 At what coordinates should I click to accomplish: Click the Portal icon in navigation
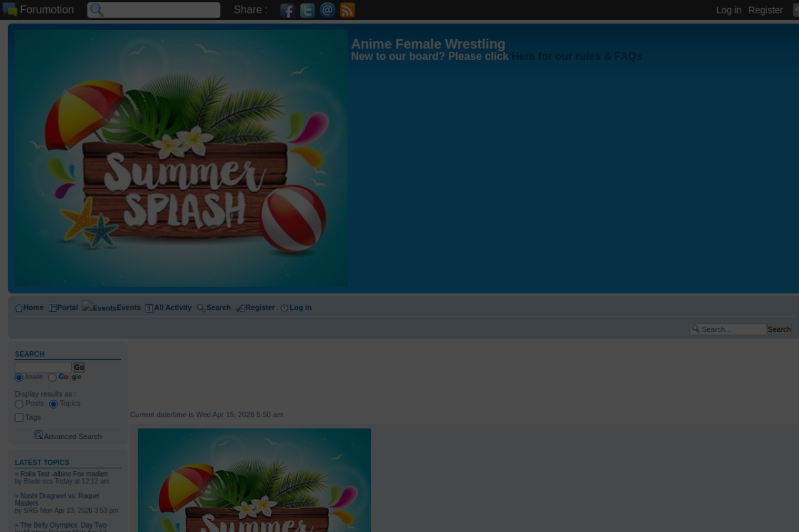[x=52, y=308]
